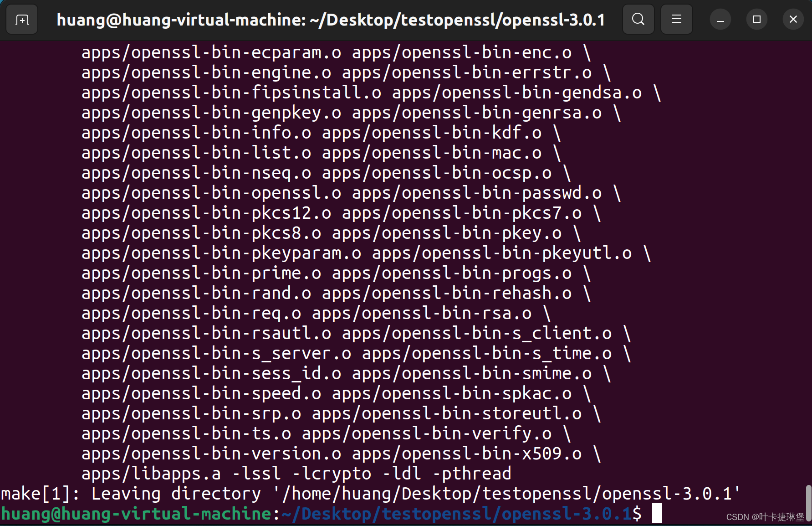
Task: Click the text apps/openssl-bin-pkeyutl.o
Action: click(x=502, y=253)
